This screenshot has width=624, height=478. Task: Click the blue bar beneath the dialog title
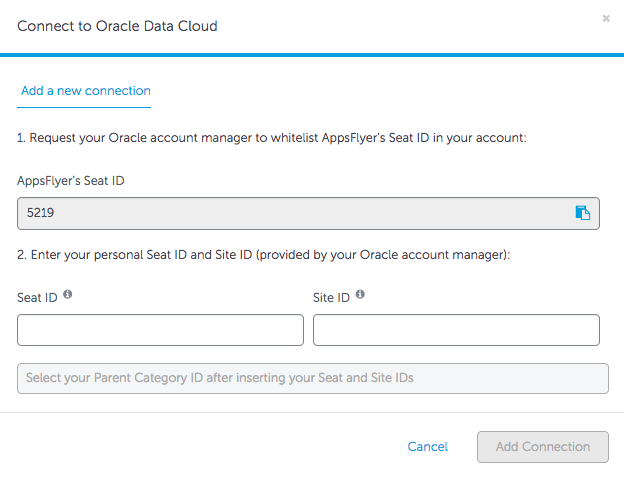[312, 54]
